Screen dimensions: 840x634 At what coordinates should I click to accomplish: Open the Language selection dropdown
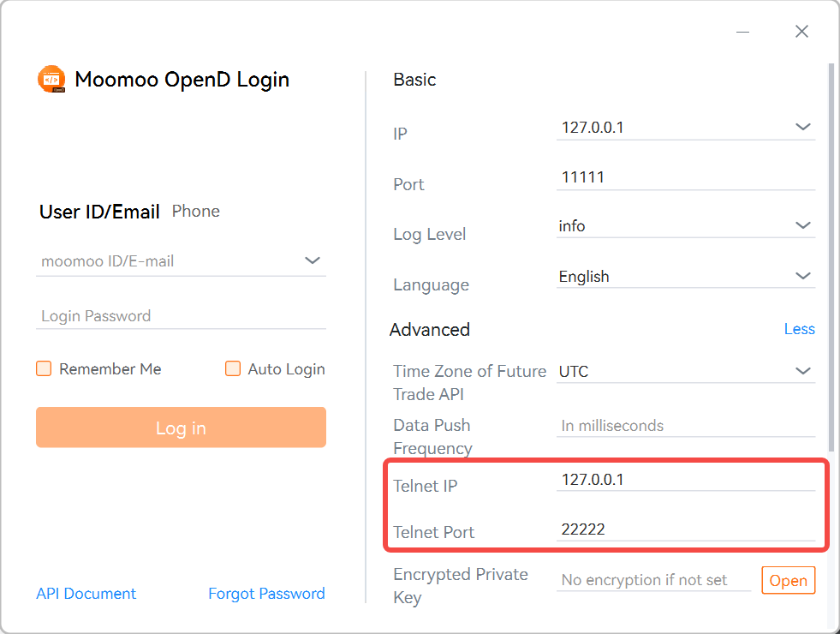pyautogui.click(x=802, y=276)
